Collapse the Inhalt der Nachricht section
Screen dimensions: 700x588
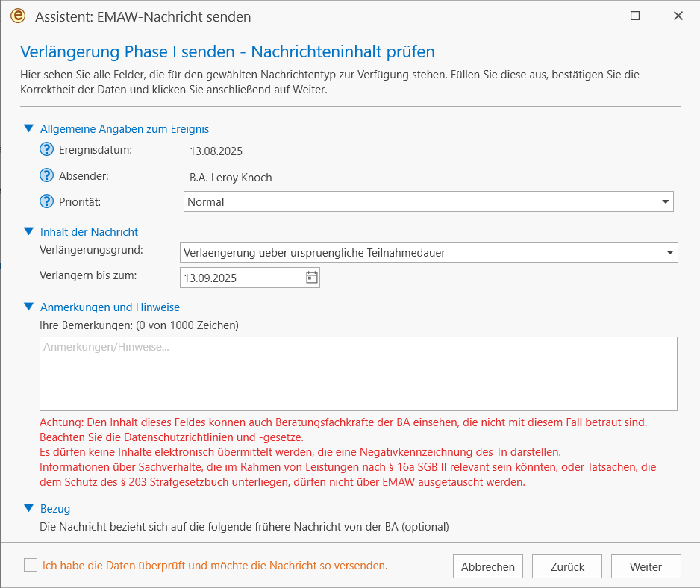(29, 231)
